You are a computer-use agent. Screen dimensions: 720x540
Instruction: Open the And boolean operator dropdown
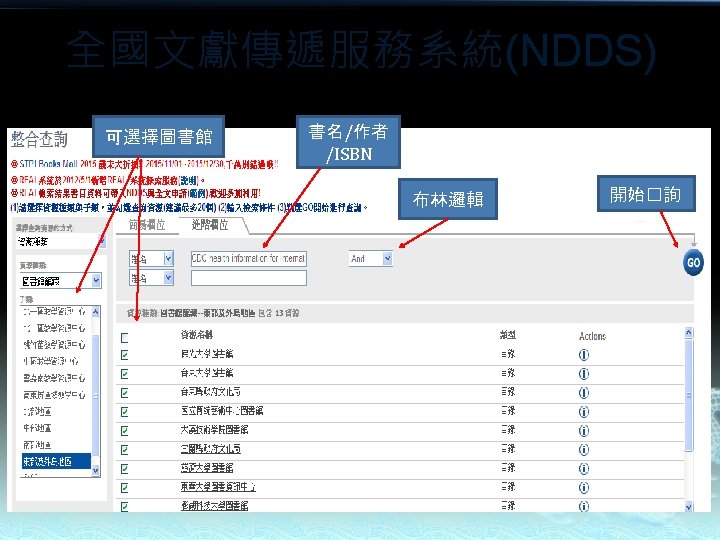371,259
